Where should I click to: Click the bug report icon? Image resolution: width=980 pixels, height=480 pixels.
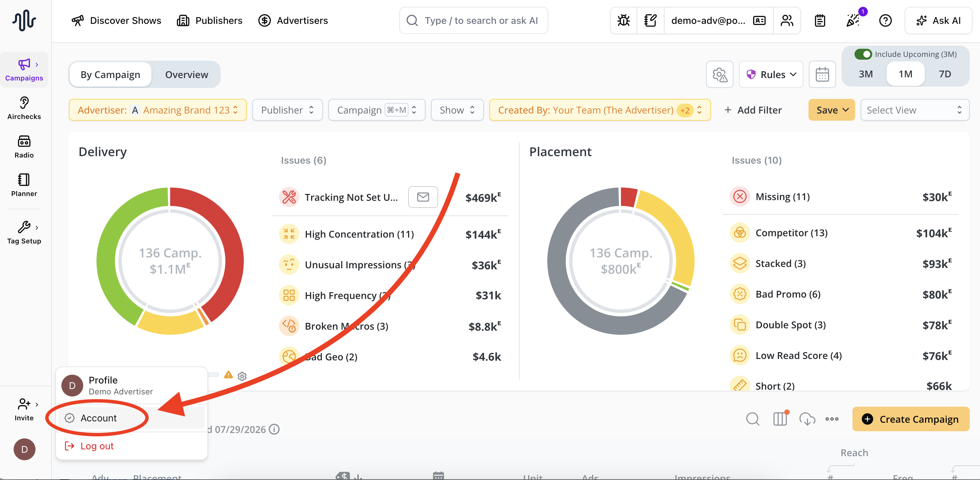624,20
